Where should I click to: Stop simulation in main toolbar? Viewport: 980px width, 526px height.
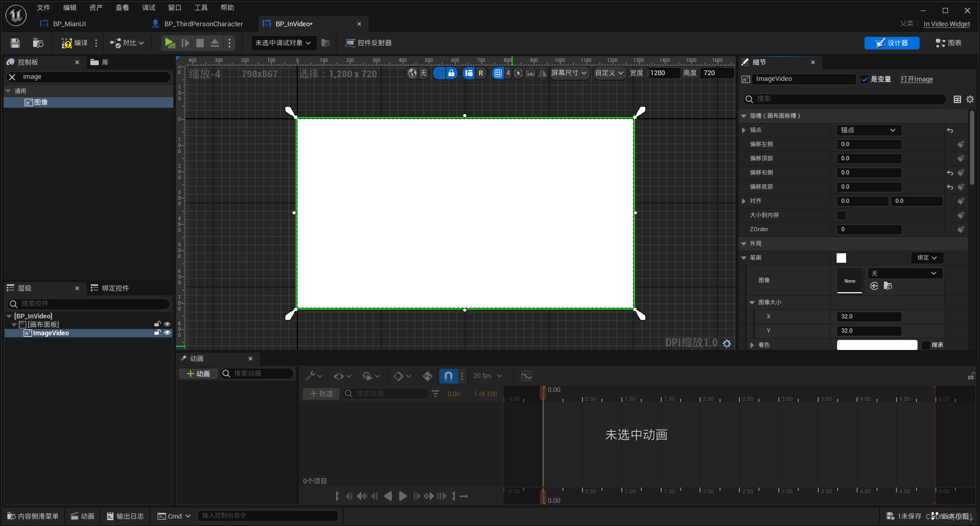(200, 43)
